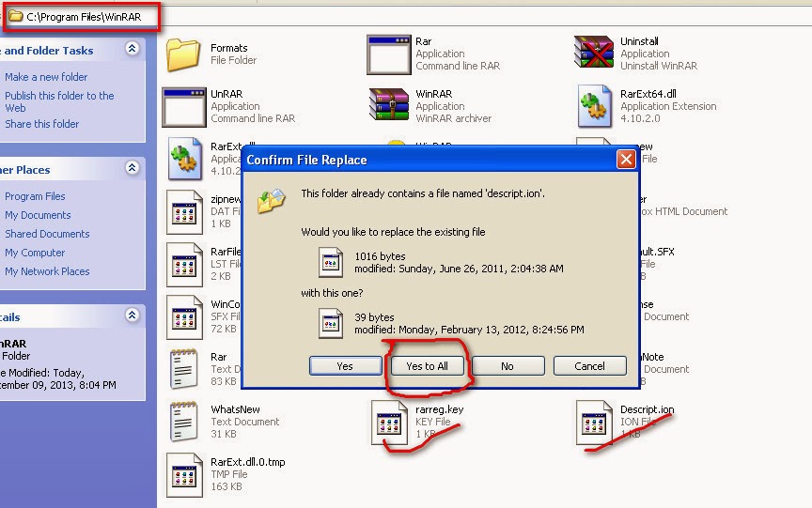Select the Rar text document icon
This screenshot has width=812, height=508.
click(x=184, y=369)
